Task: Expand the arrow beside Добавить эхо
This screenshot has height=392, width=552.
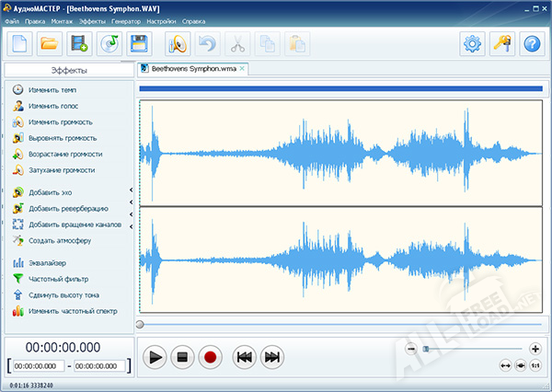Action: pos(131,191)
